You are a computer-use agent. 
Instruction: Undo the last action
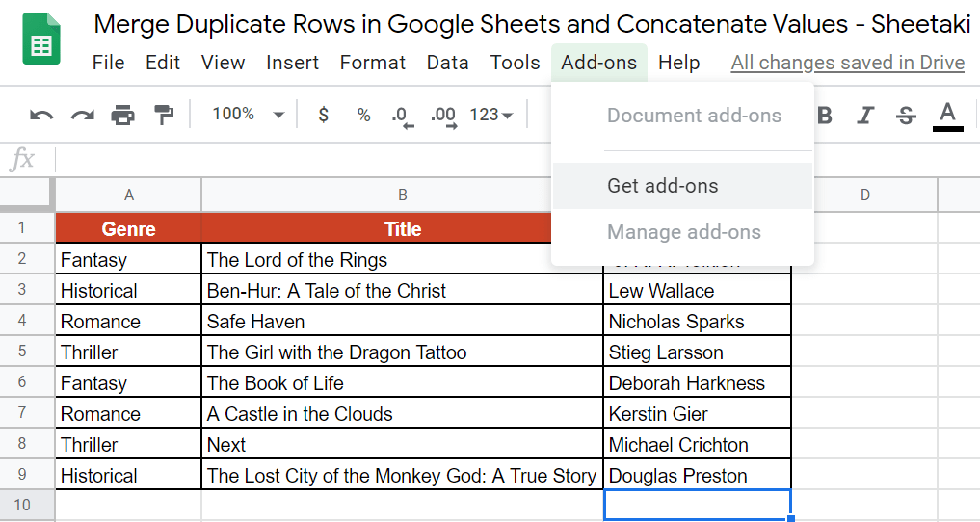point(41,115)
